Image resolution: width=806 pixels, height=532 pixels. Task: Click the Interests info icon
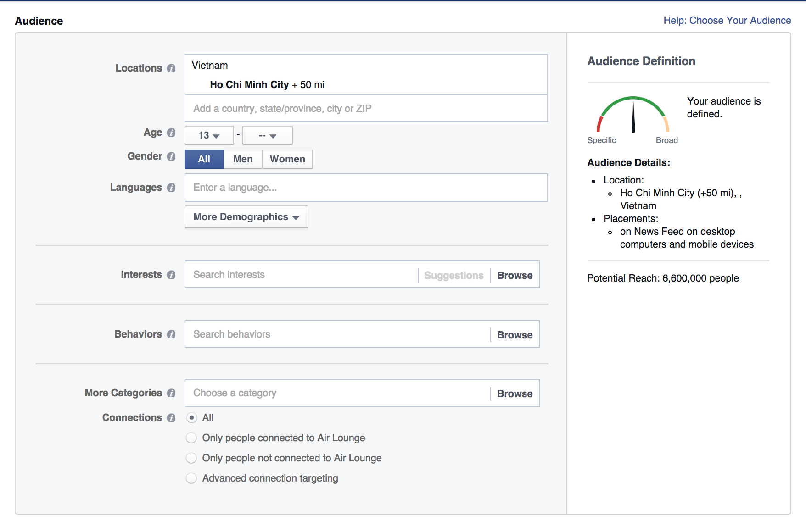pyautogui.click(x=171, y=275)
